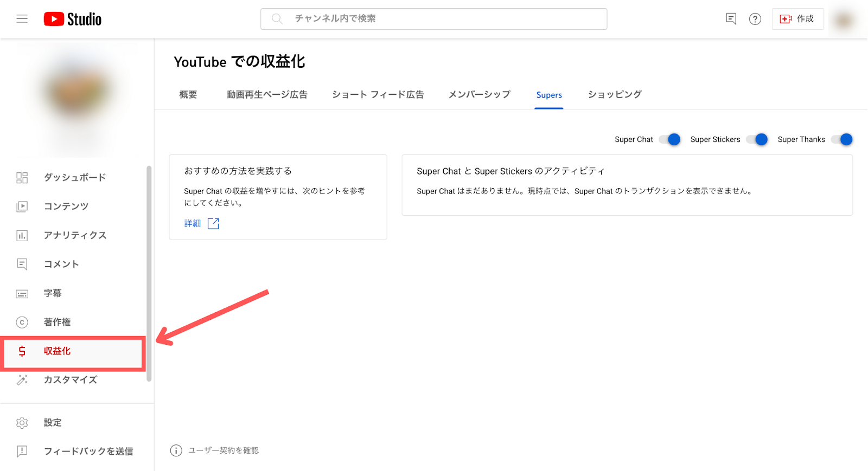The height and width of the screenshot is (471, 868).
Task: Switch to the 動画再生ページ広告 tab
Action: tap(267, 95)
